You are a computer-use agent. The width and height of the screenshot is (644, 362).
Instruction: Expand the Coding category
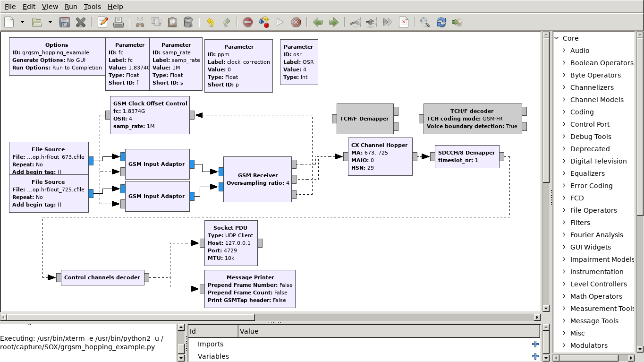click(564, 112)
